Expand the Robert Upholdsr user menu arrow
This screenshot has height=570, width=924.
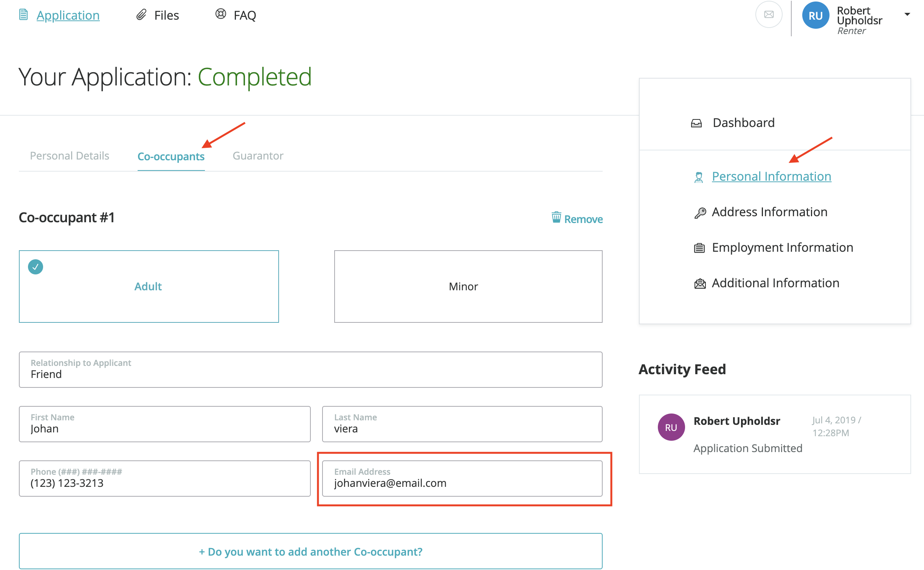pyautogui.click(x=907, y=14)
